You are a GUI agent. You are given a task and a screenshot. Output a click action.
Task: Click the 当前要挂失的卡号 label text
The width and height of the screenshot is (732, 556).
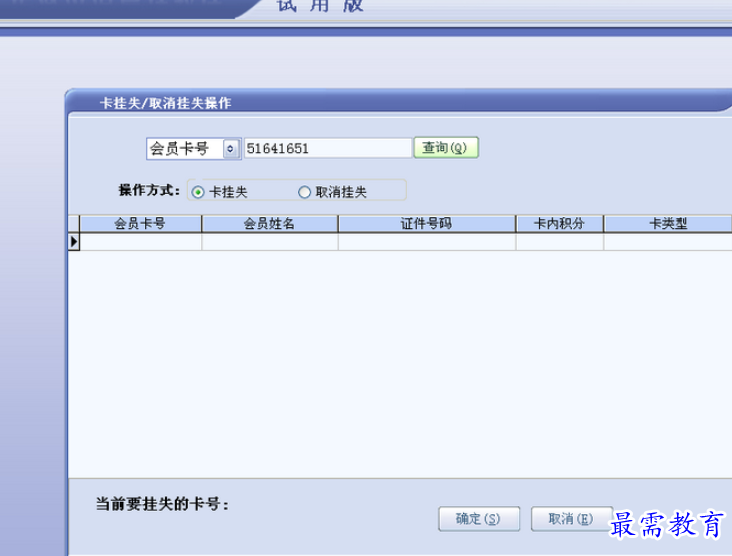[162, 504]
